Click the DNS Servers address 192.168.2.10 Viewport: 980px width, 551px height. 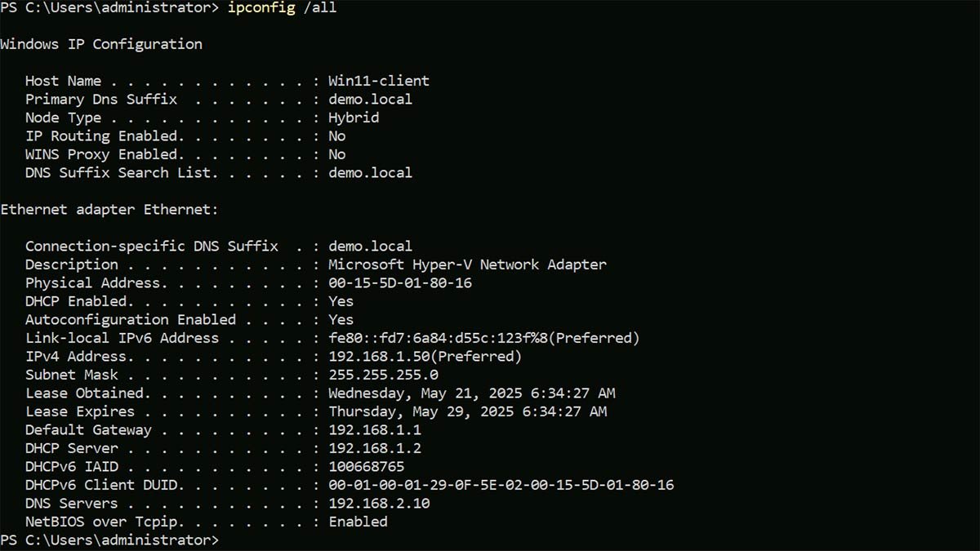click(x=379, y=504)
